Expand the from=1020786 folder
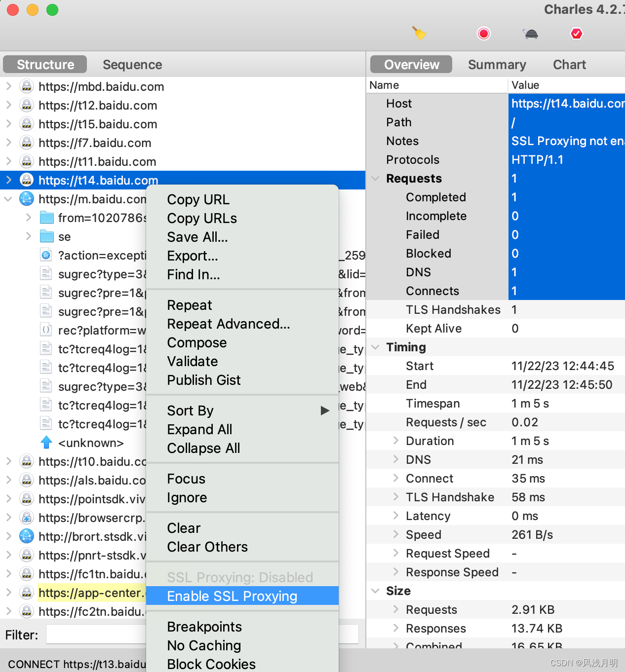625x672 pixels. tap(28, 218)
